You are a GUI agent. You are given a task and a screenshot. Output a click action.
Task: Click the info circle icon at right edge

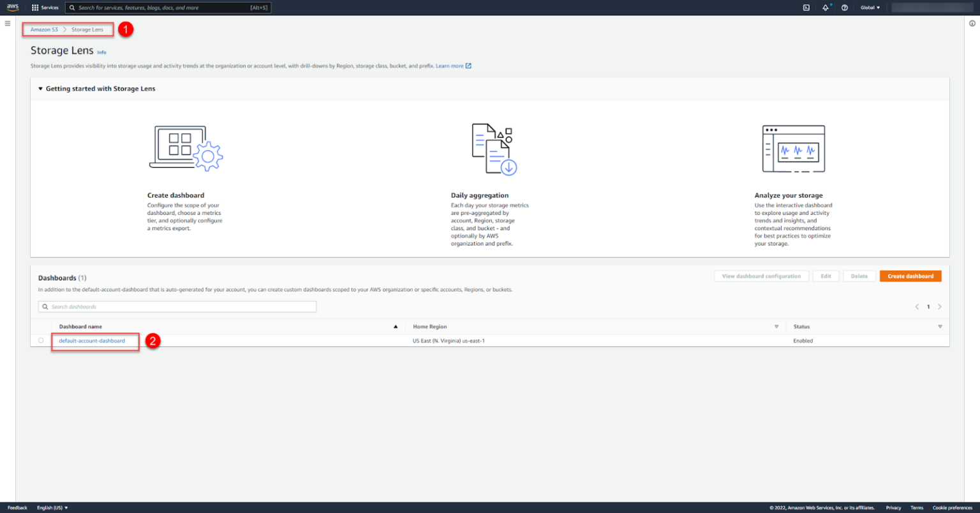point(972,24)
